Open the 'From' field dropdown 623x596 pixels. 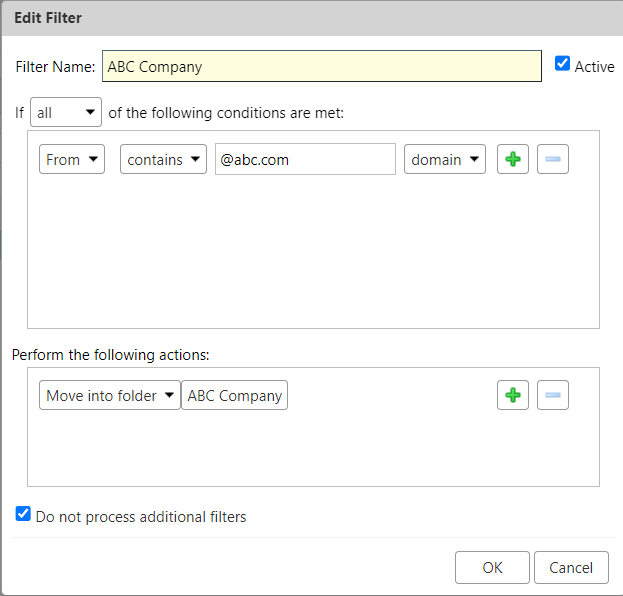(72, 159)
